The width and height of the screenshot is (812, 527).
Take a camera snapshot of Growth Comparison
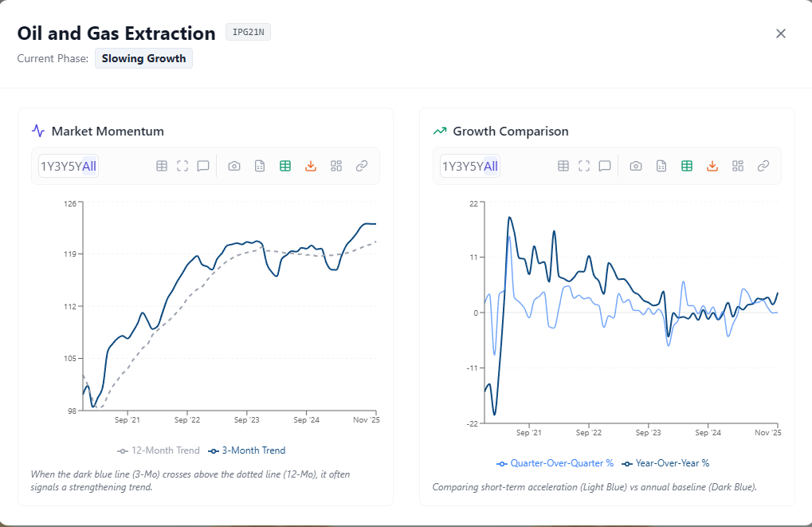[x=635, y=166]
